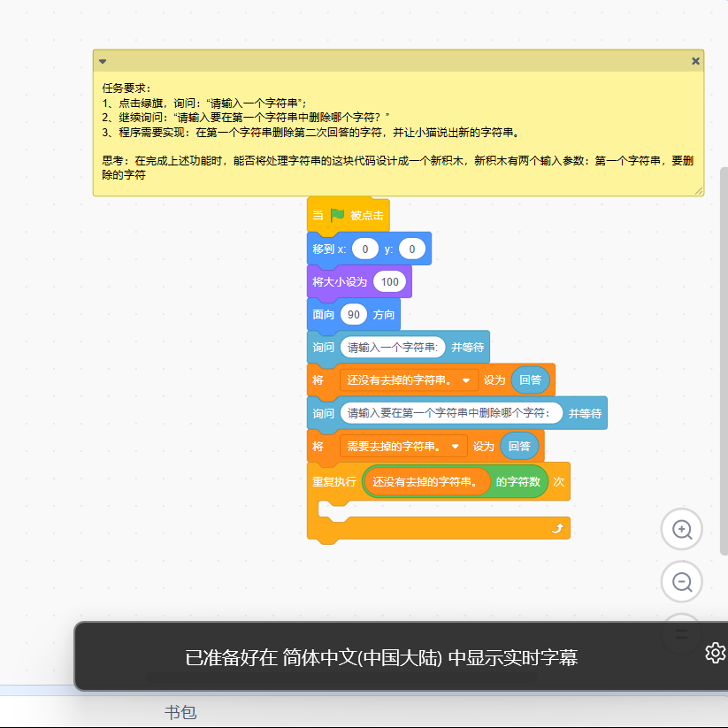This screenshot has height=728, width=728.
Task: Click the y value 0 field
Action: click(x=412, y=249)
